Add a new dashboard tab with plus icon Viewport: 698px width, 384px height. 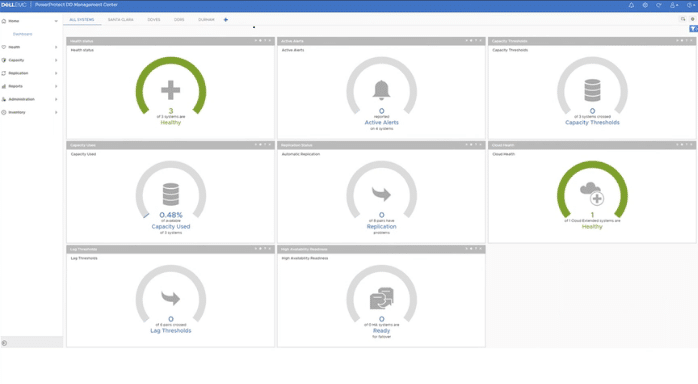click(226, 20)
